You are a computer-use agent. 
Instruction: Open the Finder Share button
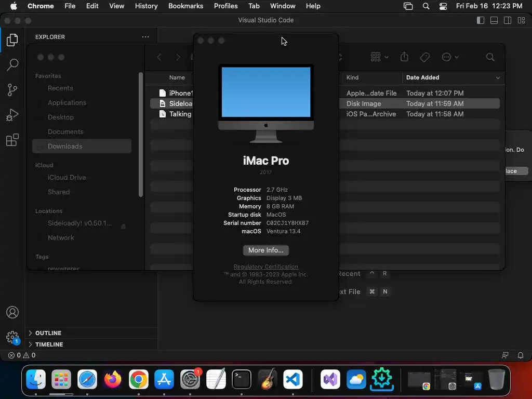tap(404, 57)
